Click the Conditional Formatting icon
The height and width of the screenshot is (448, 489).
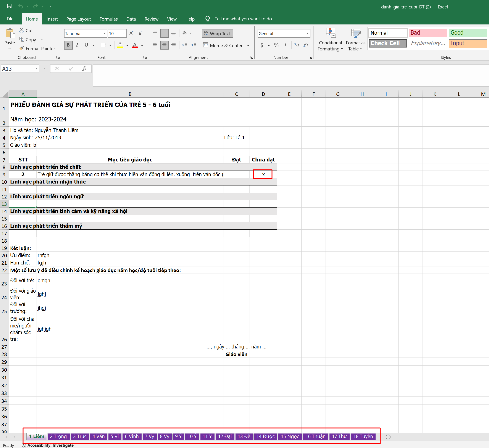330,33
